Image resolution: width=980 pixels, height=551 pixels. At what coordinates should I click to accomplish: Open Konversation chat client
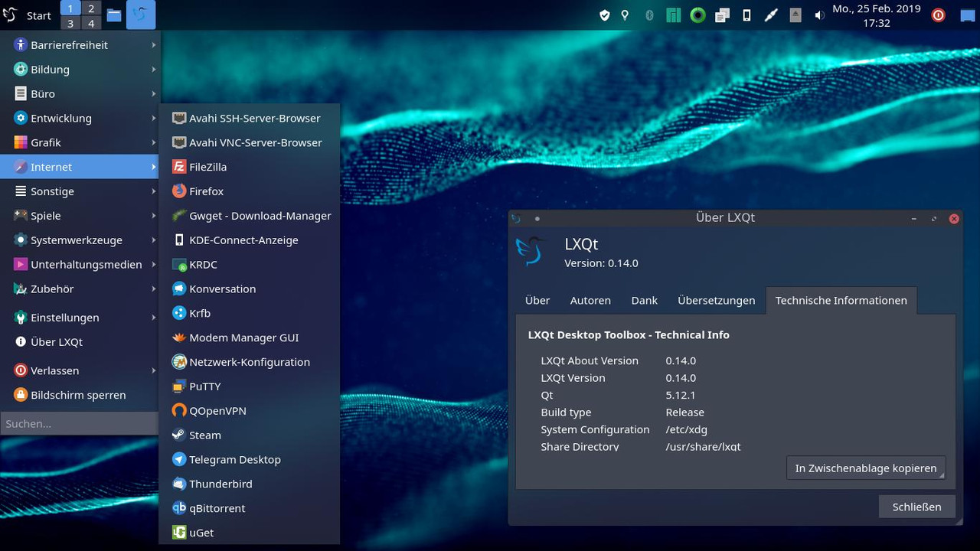click(x=249, y=289)
